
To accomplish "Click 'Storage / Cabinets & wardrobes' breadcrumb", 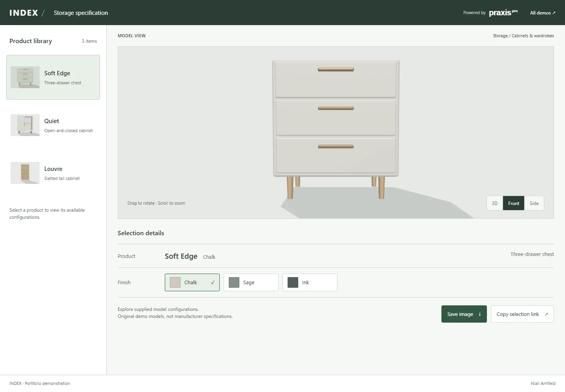I will tap(523, 36).
